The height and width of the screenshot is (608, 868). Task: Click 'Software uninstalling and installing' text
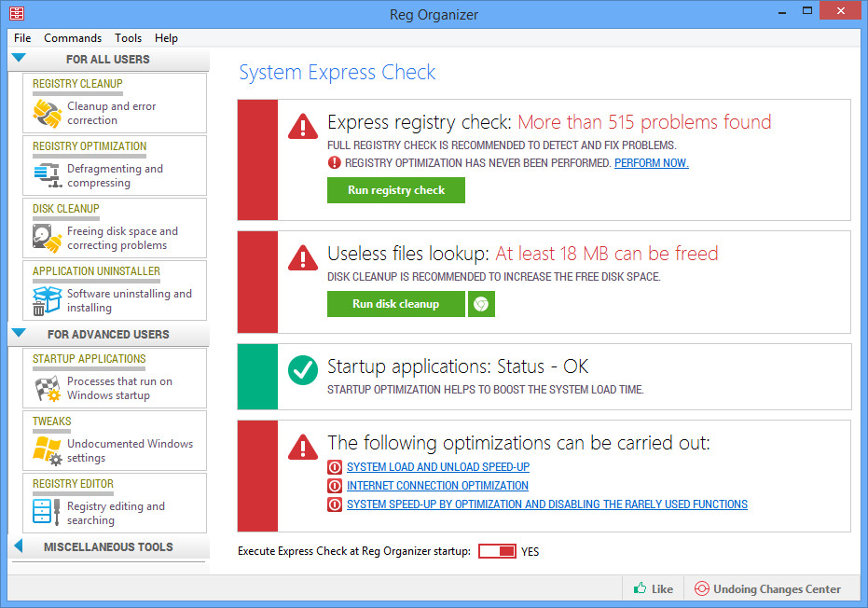point(130,300)
